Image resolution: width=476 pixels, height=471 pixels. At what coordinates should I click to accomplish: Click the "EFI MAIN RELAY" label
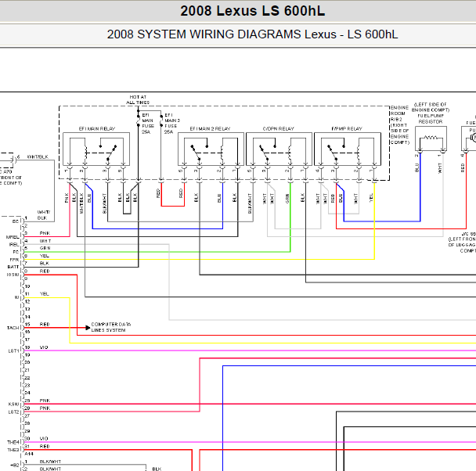point(97,129)
